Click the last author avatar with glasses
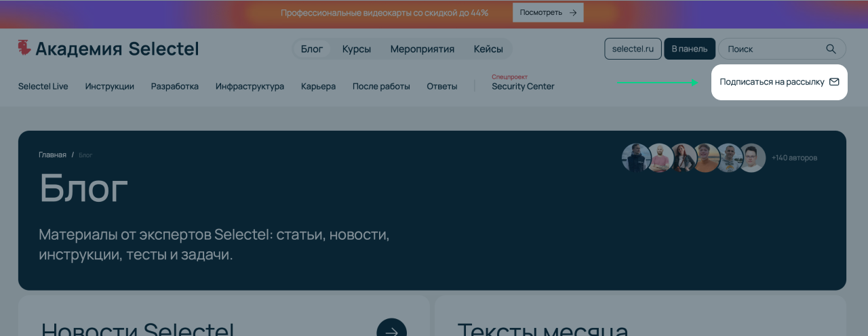Viewport: 868px width, 336px height. 751,158
